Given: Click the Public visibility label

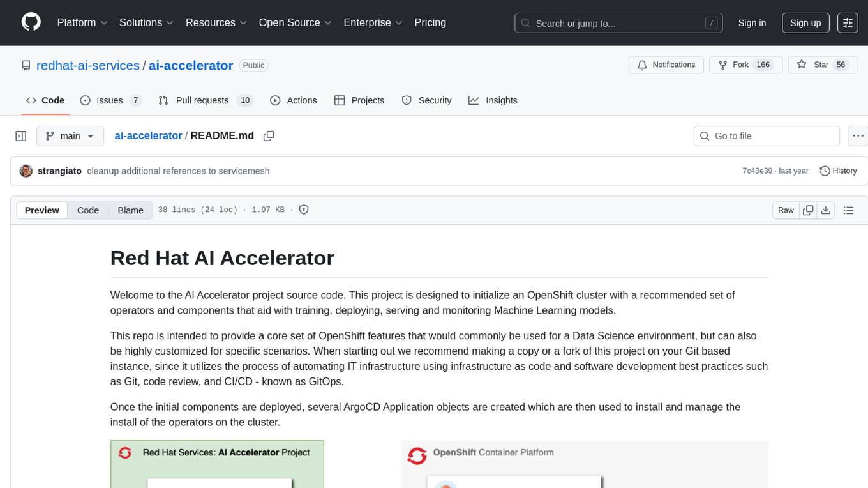Looking at the screenshot, I should 253,65.
